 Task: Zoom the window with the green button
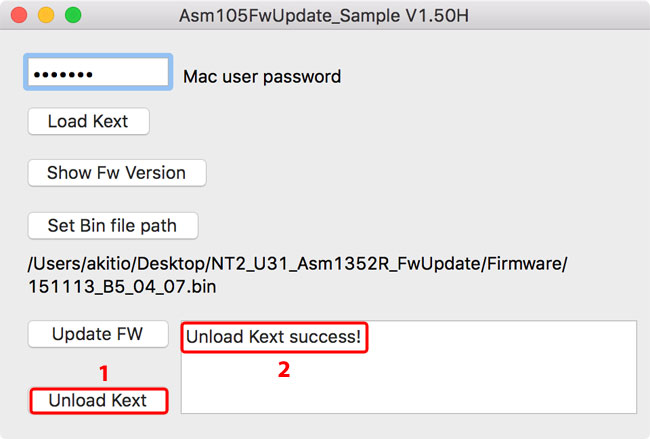coord(72,16)
